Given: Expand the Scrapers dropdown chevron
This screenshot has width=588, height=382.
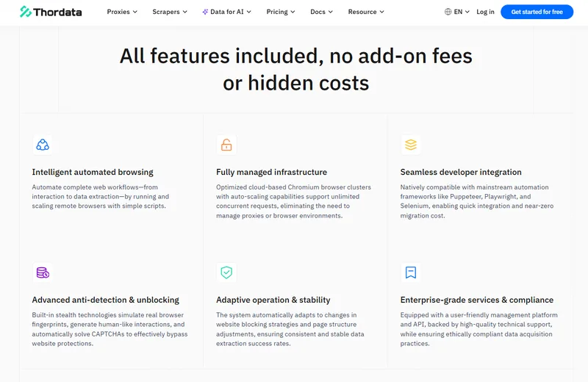Looking at the screenshot, I should pyautogui.click(x=185, y=12).
